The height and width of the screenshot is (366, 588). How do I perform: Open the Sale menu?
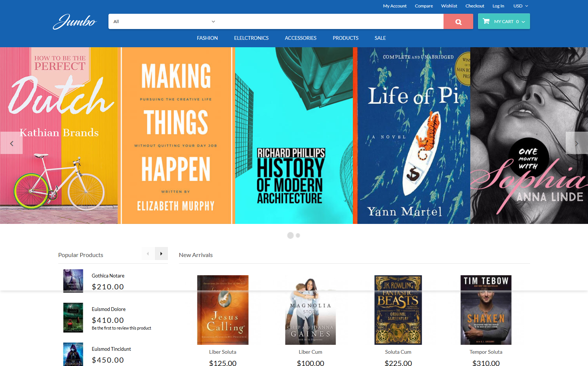[380, 38]
